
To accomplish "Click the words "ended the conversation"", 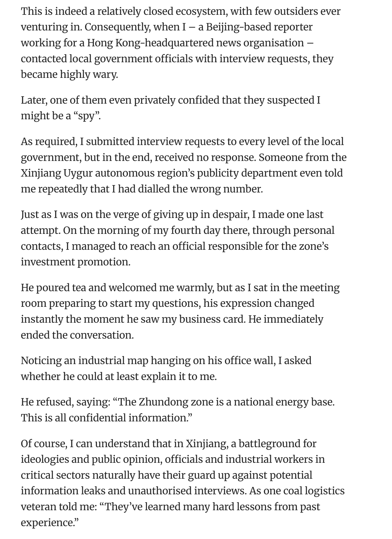I will [77, 335].
